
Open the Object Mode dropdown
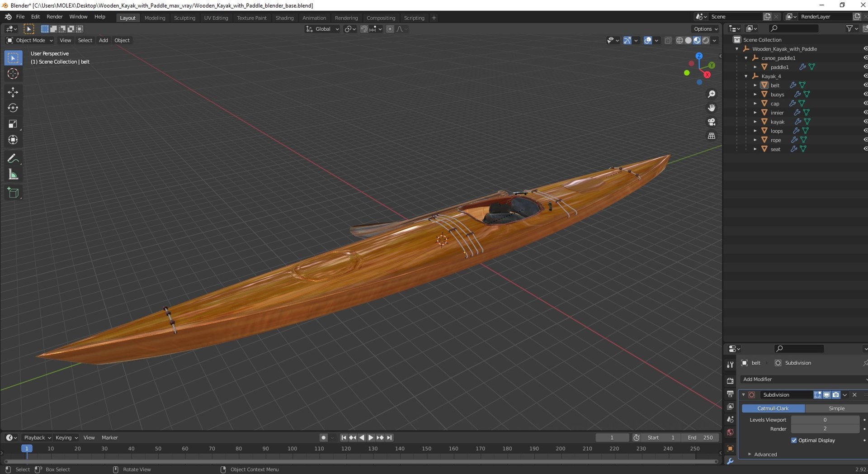click(x=29, y=40)
